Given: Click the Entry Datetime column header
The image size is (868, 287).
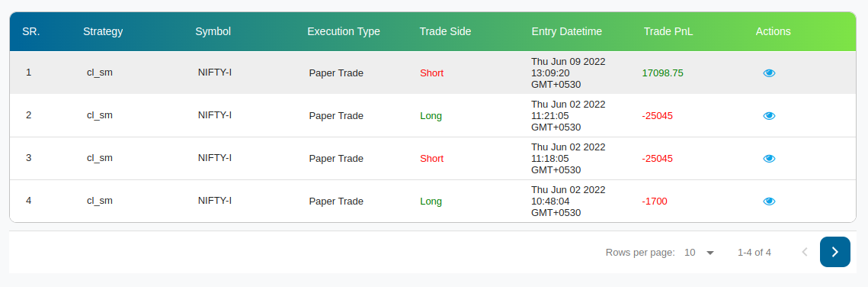Looking at the screenshot, I should (566, 31).
